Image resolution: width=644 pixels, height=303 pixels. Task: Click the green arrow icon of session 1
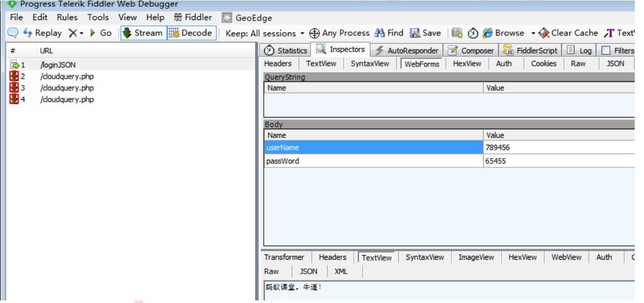point(14,65)
